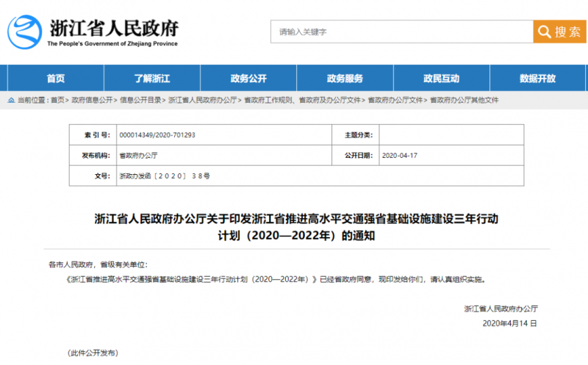Open 信息公开目录 breadcrumb link

pos(140,100)
